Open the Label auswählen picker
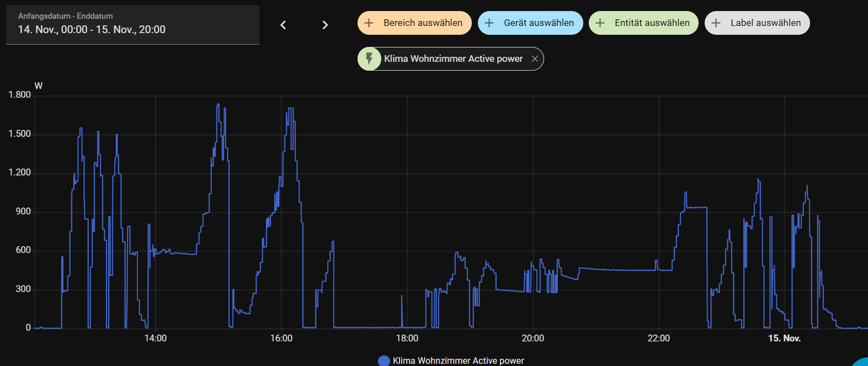Screen dimensions: 868x366 [x=765, y=23]
